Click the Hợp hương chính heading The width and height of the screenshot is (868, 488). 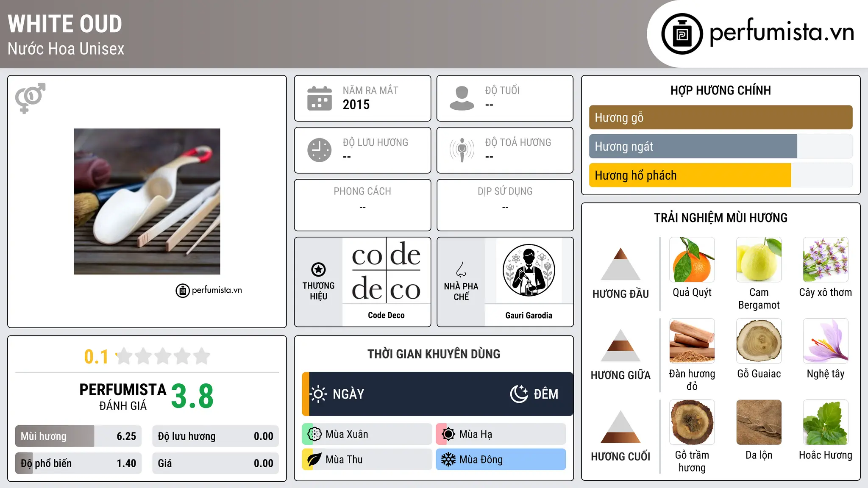click(721, 90)
